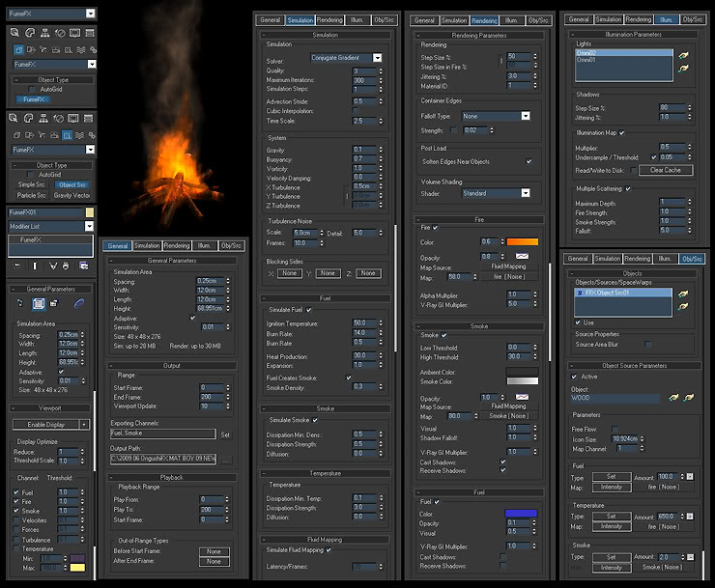Toggle the Fuel Creates Smoke checkbox
This screenshot has height=588, width=715.
(349, 378)
